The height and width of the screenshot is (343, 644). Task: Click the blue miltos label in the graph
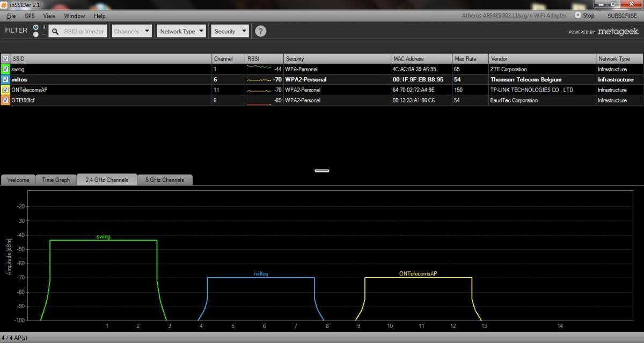point(261,274)
